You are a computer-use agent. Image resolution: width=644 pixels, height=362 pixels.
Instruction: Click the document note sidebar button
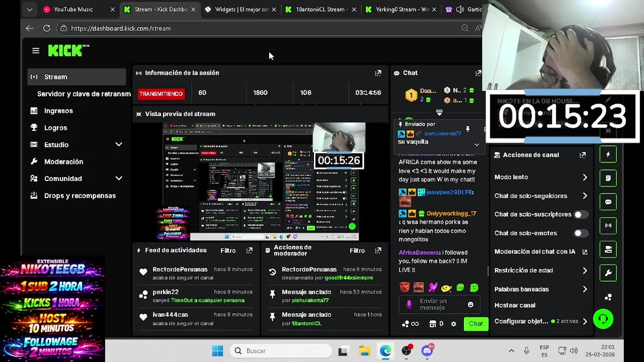(x=608, y=178)
